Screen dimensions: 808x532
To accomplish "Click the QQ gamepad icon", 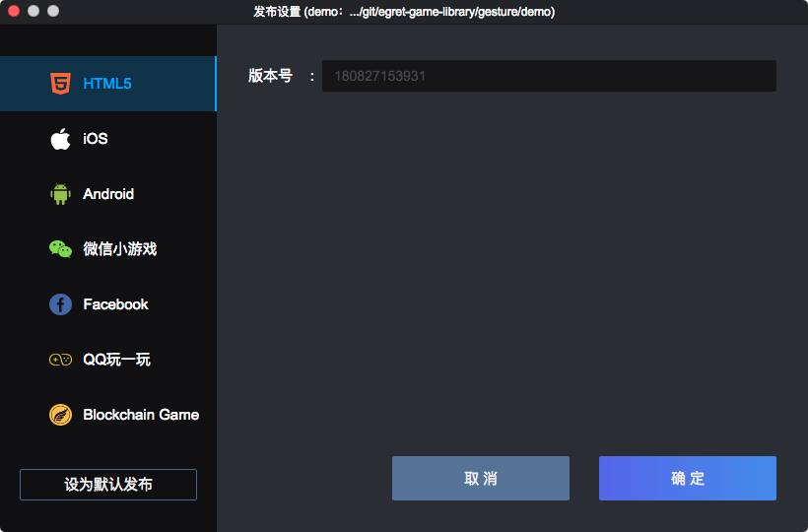I will tap(60, 360).
